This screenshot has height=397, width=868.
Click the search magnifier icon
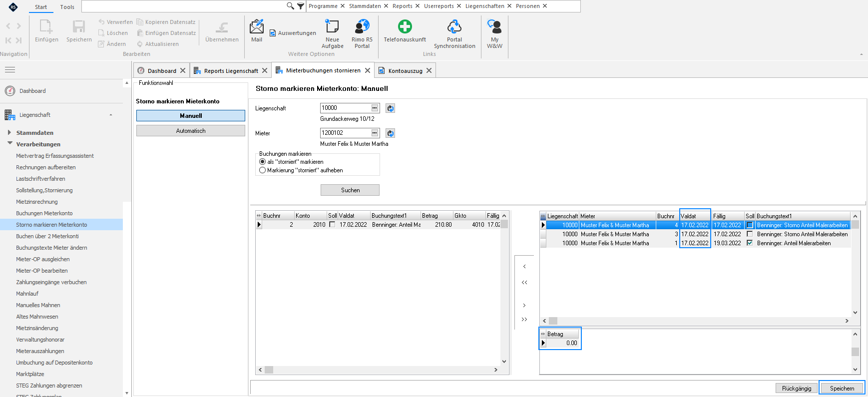point(290,6)
